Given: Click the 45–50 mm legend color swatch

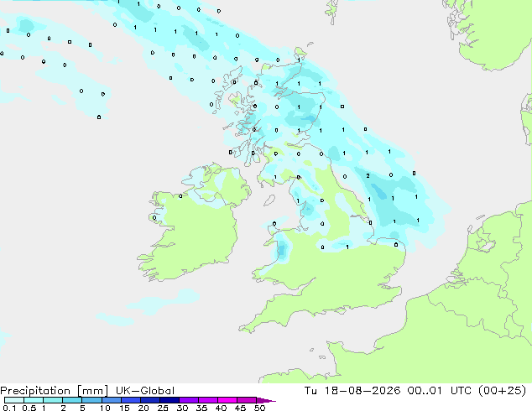Looking at the screenshot, I should [247, 400].
